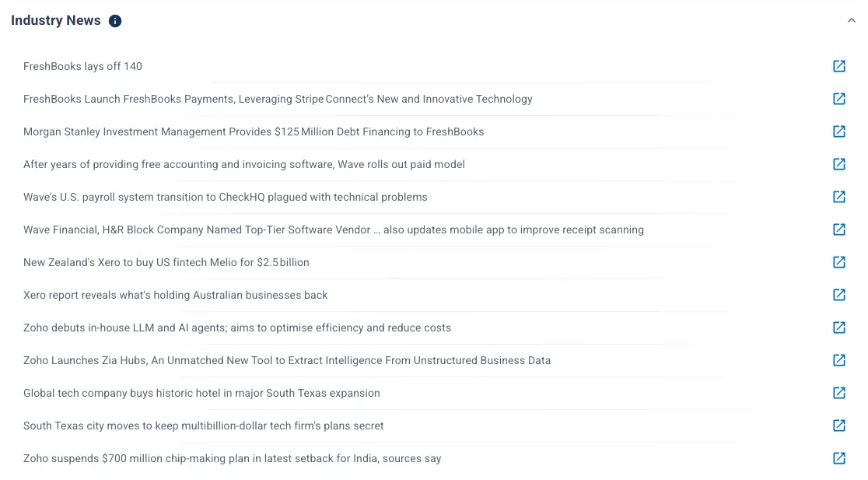Open Morgan Stanley $125 Million Debt Financing headline
The height and width of the screenshot is (480, 868).
tap(254, 131)
